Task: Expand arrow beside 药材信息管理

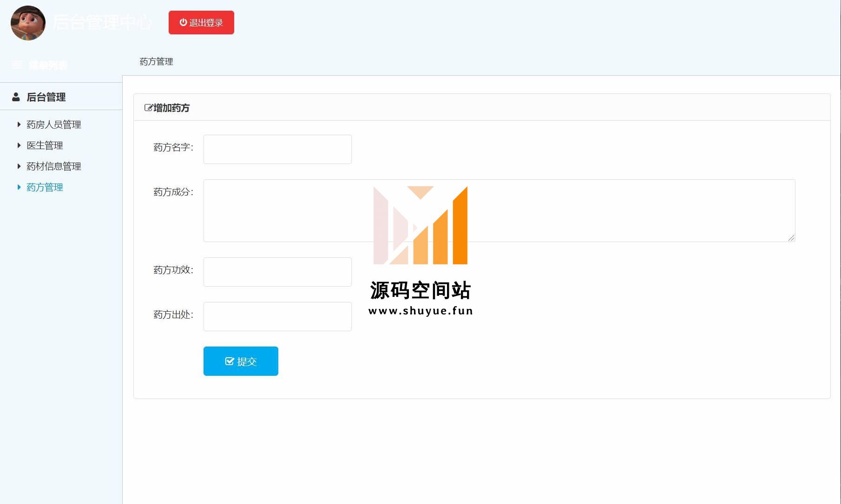Action: click(x=19, y=166)
